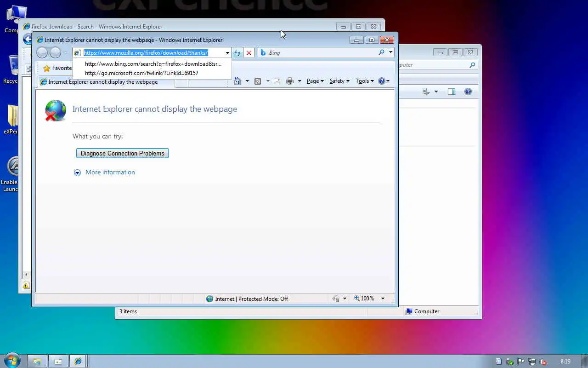Click the muted volume tray icon
The height and width of the screenshot is (368, 588).
click(543, 362)
